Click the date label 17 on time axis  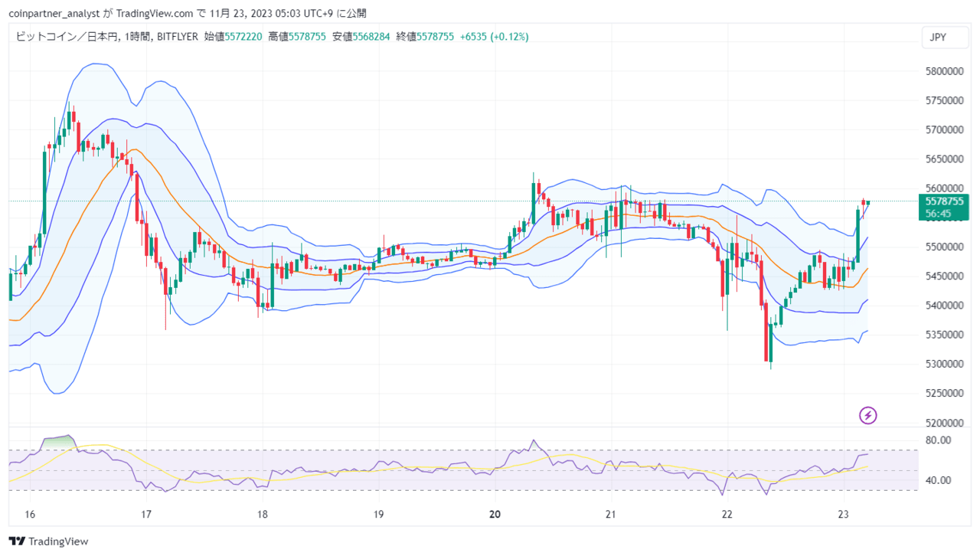click(x=145, y=514)
